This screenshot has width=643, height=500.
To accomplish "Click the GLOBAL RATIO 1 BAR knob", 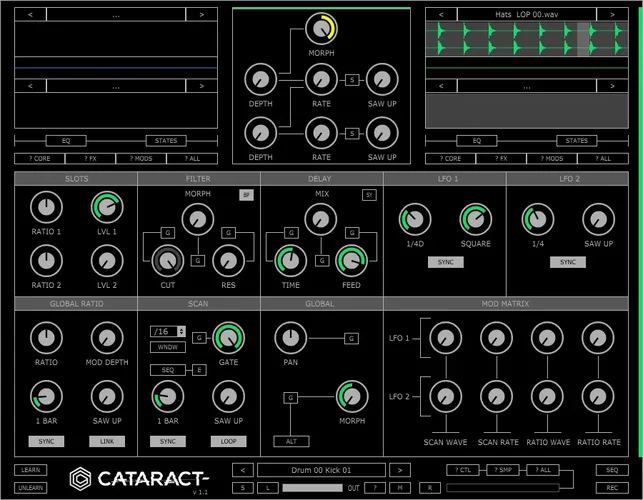I will point(46,397).
